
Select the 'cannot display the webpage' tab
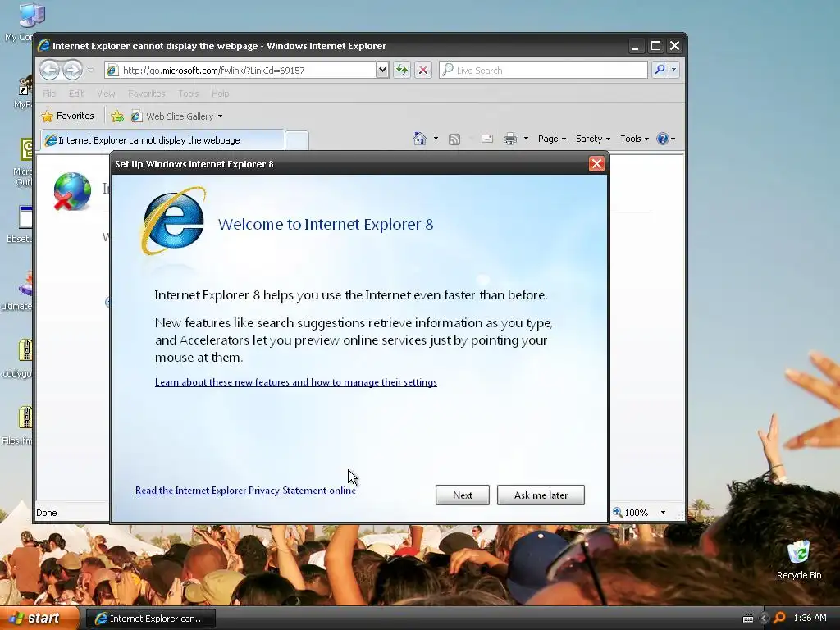tap(162, 140)
